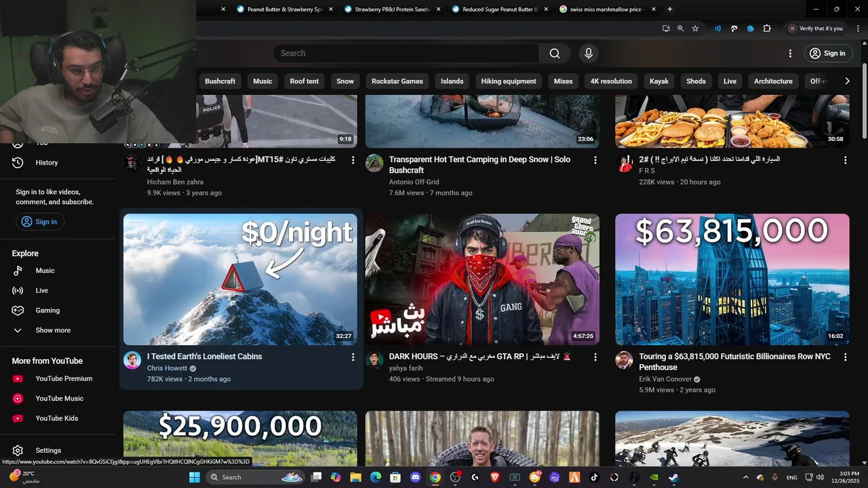Open the Windows Start menu
The width and height of the screenshot is (868, 488).
(195, 477)
